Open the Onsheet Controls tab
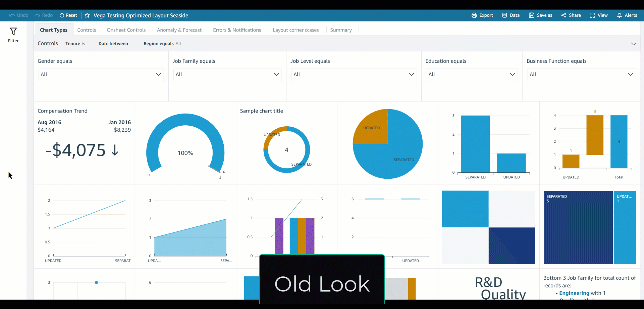The image size is (644, 309). coord(126,30)
